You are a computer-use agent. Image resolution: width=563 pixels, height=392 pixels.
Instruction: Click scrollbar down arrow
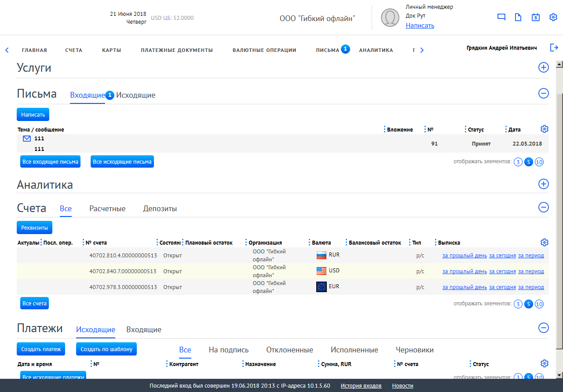[559, 375]
